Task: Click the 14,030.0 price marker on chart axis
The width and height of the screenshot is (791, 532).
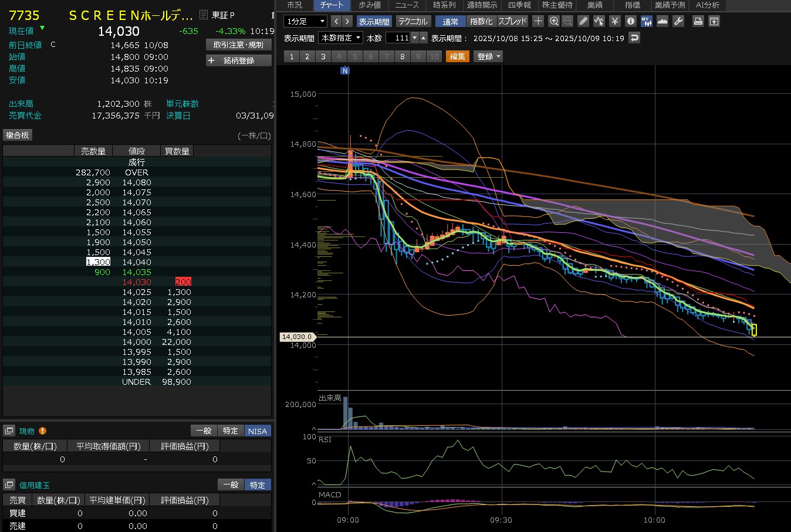Action: pos(298,337)
